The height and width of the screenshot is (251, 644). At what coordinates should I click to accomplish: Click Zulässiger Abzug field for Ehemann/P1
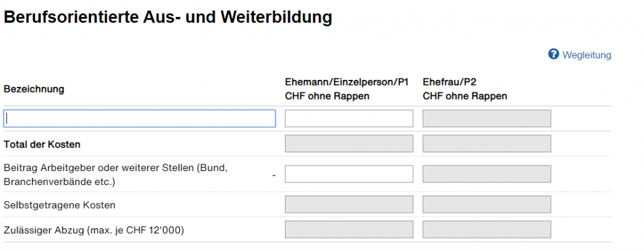coord(349,229)
